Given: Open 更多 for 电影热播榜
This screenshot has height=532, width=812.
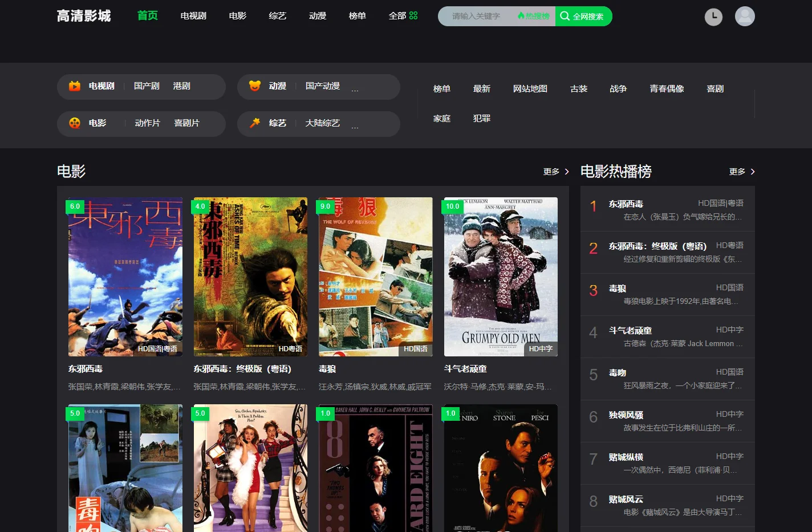Looking at the screenshot, I should (x=742, y=172).
